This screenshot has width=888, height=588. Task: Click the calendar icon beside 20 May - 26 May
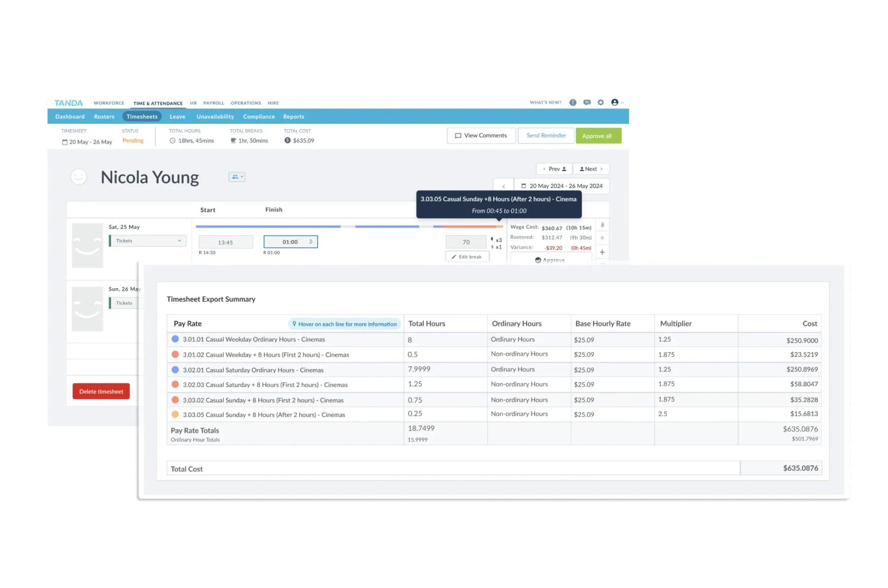click(x=65, y=142)
